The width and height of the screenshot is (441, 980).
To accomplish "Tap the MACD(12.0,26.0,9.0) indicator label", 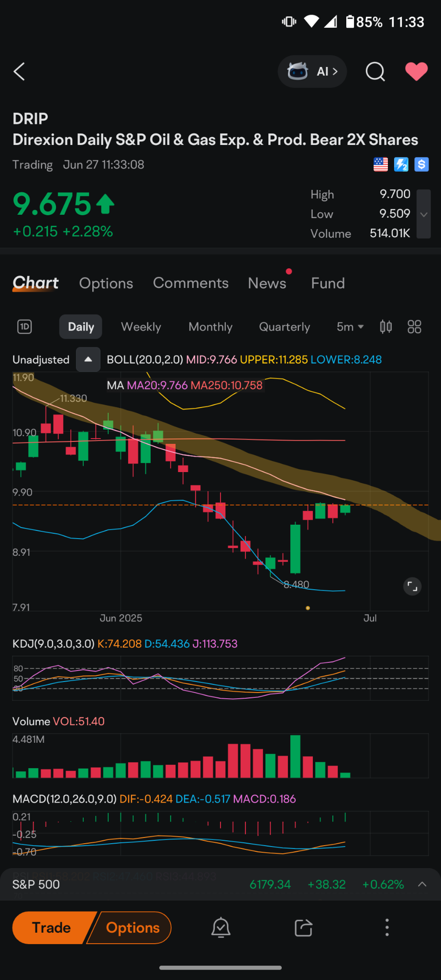I will 65,799.
